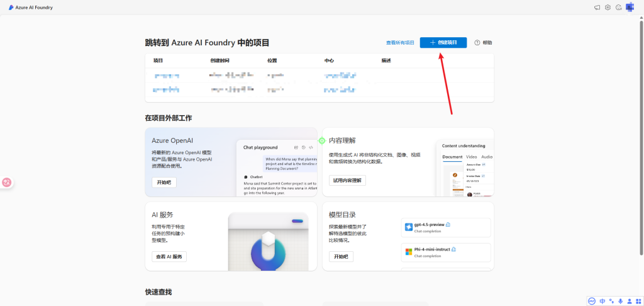Toggle the 中 Chinese input mode icon
Image resolution: width=644 pixels, height=306 pixels.
point(602,301)
